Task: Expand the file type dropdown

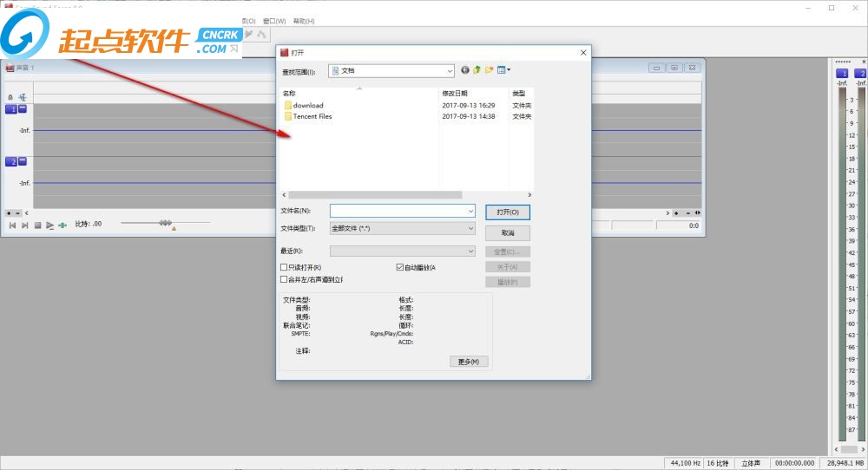Action: [470, 228]
